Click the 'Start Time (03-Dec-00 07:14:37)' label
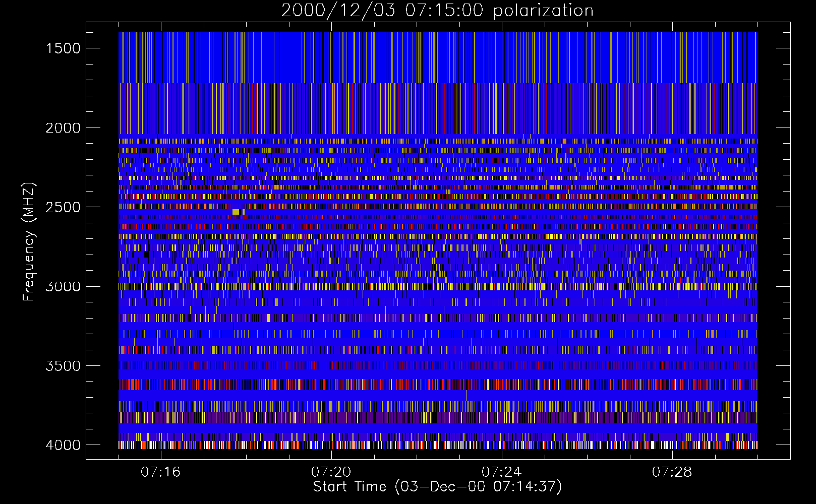The height and width of the screenshot is (504, 816). [437, 487]
